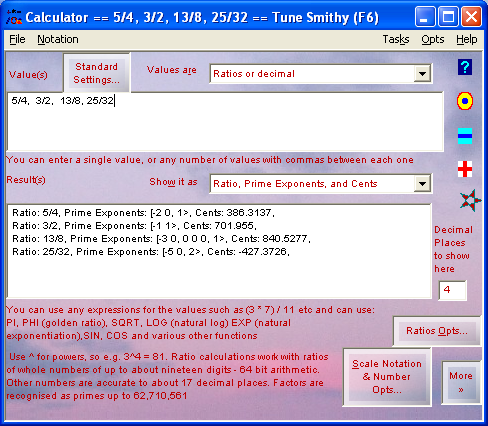Close the Calculator window
The width and height of the screenshot is (488, 426).
(471, 17)
